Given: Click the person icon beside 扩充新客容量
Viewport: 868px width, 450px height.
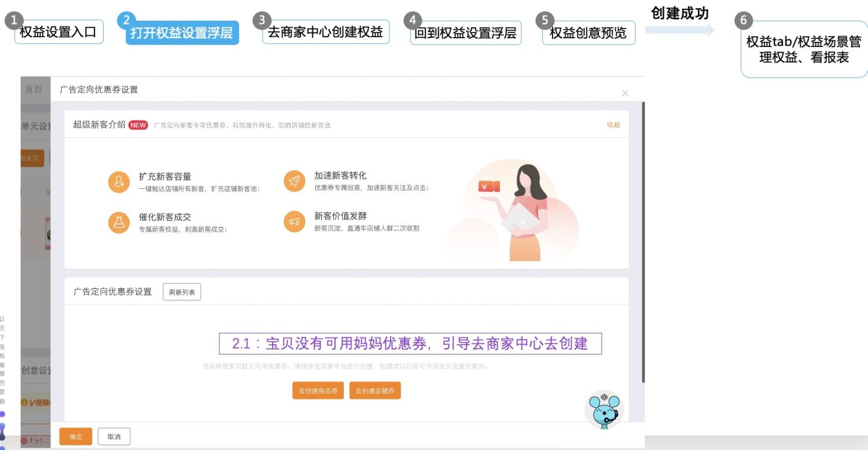Looking at the screenshot, I should (x=119, y=181).
